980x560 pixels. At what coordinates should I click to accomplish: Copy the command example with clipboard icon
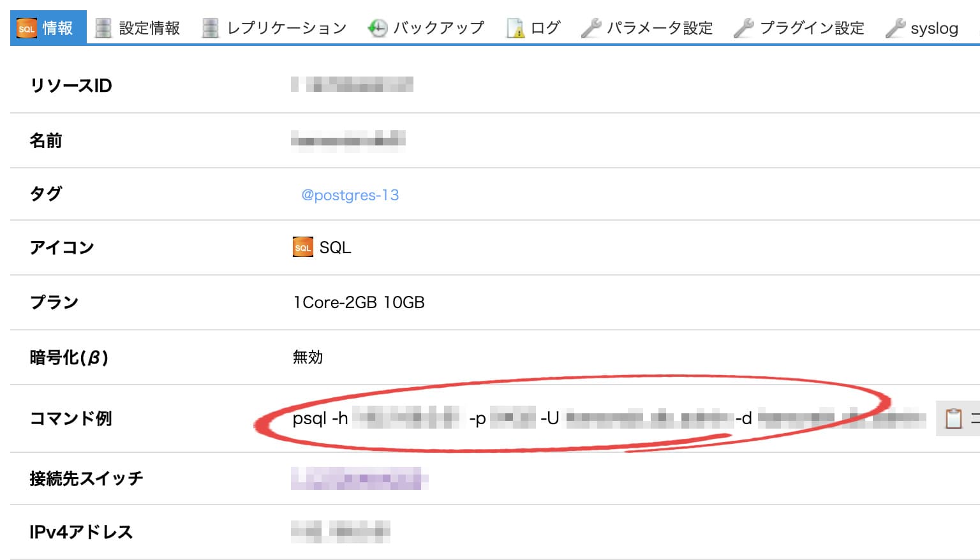click(953, 418)
